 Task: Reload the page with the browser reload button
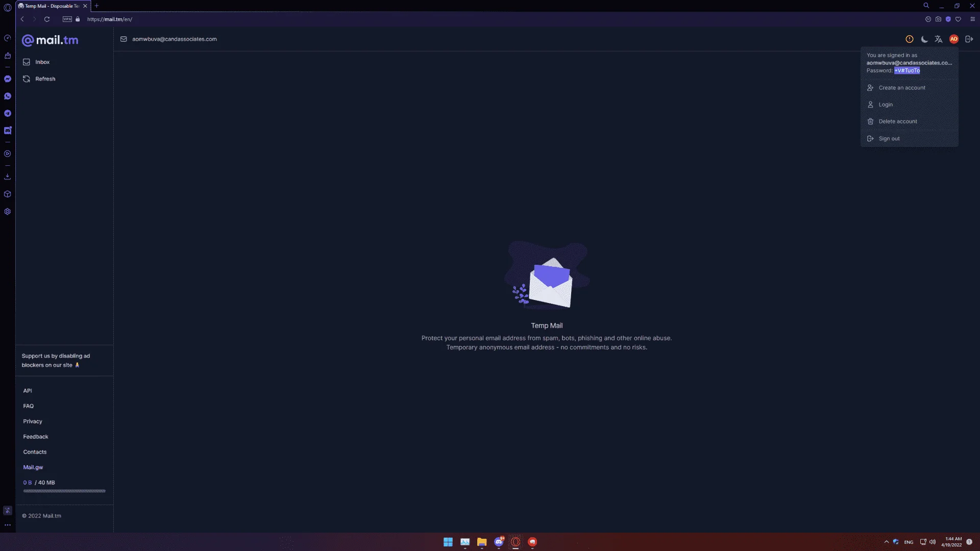[47, 19]
